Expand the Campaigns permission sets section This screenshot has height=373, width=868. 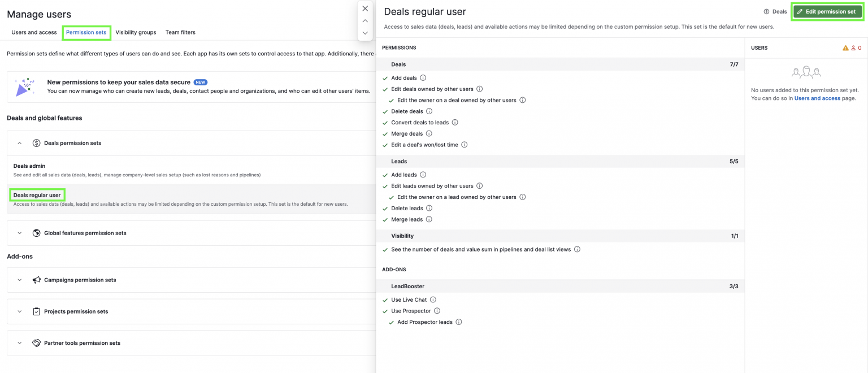19,280
